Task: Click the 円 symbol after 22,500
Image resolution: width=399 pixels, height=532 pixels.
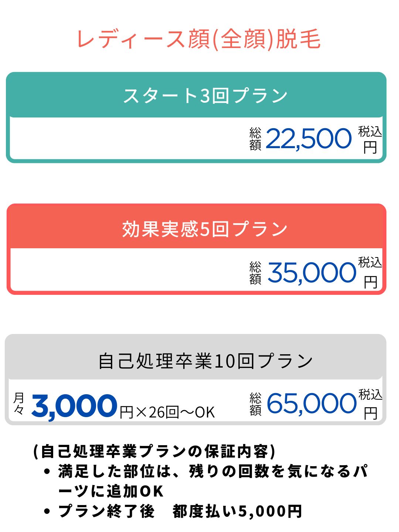Action: pos(370,148)
